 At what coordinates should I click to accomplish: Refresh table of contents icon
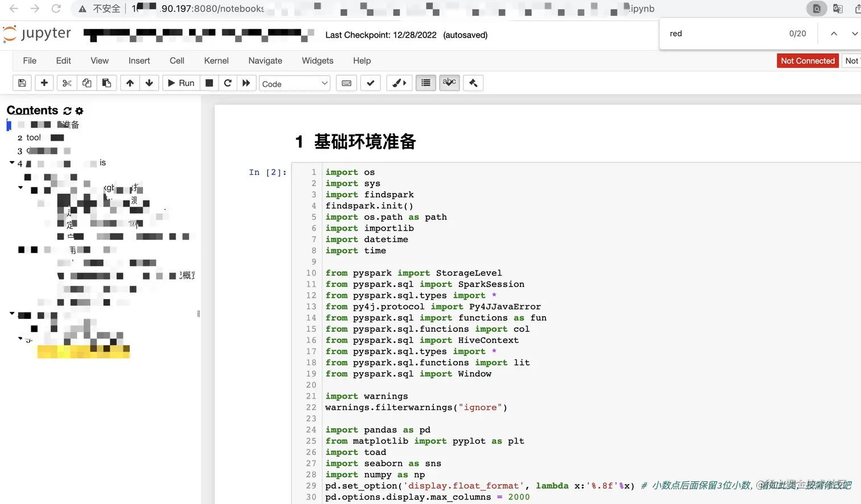tap(68, 111)
